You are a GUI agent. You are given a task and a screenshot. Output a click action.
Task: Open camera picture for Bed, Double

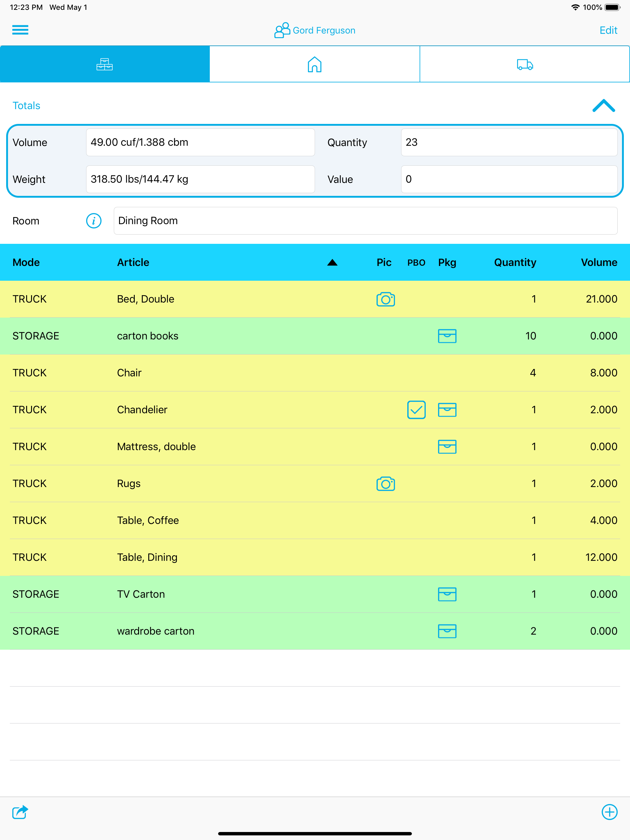(x=386, y=299)
